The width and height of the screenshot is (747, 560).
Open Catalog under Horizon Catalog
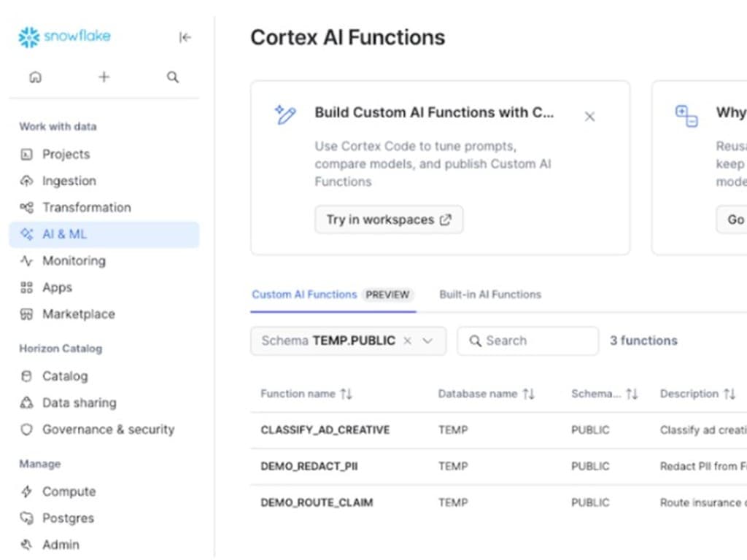point(104,376)
